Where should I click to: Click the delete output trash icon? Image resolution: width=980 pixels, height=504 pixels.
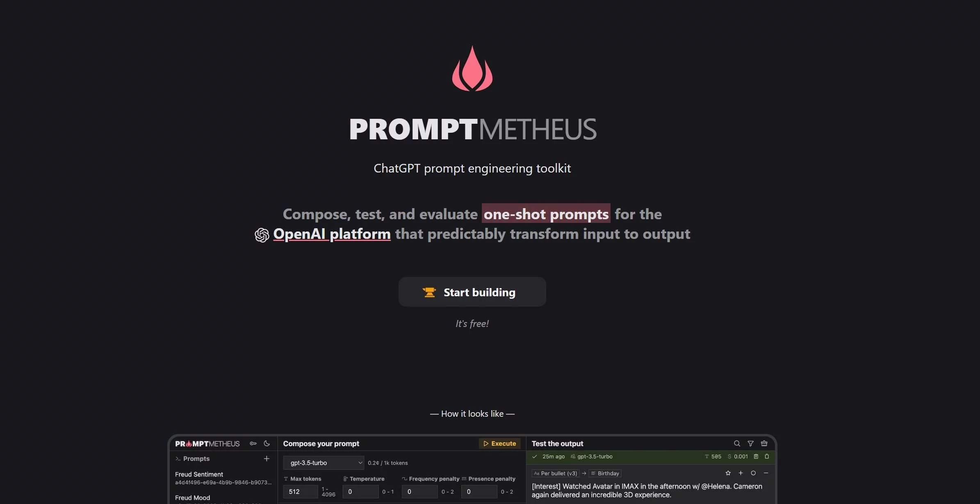pyautogui.click(x=767, y=456)
